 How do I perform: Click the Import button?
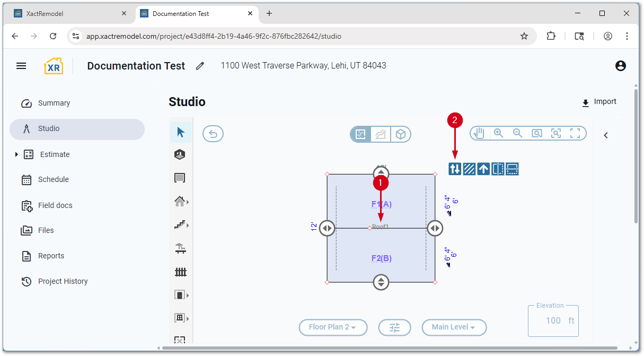click(x=599, y=102)
